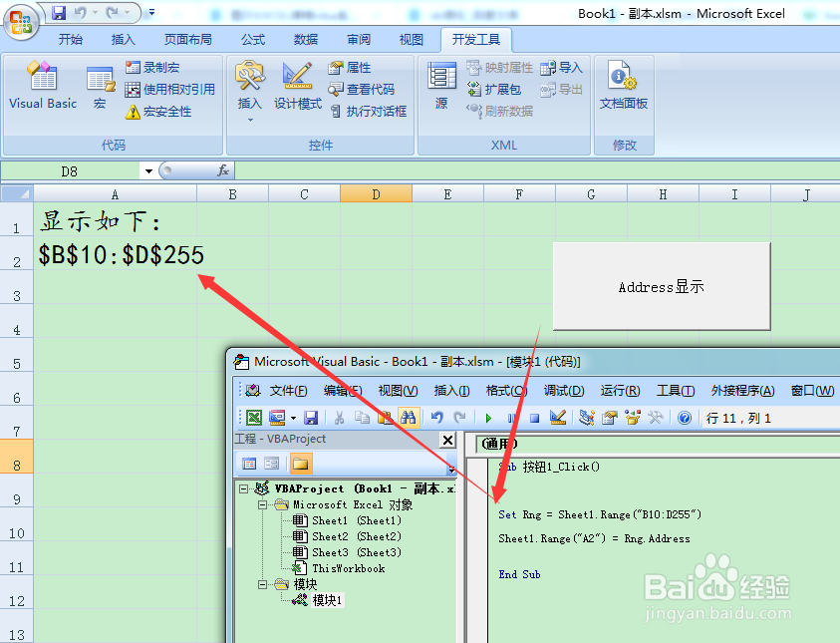
Task: Click the Office button
Action: click(x=21, y=23)
